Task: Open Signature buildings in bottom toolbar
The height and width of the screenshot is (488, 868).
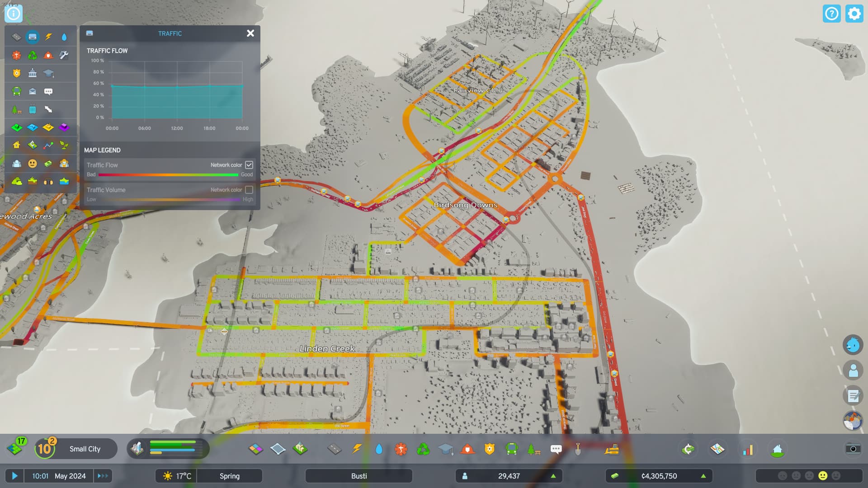Action: (300, 449)
